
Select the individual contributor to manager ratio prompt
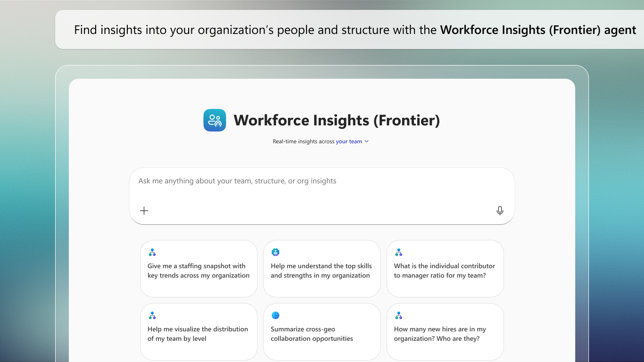pyautogui.click(x=445, y=269)
